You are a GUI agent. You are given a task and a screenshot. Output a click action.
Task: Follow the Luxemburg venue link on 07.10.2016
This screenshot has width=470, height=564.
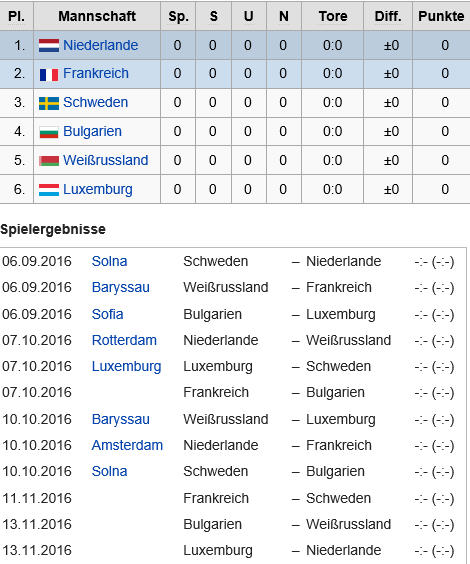[x=126, y=367]
